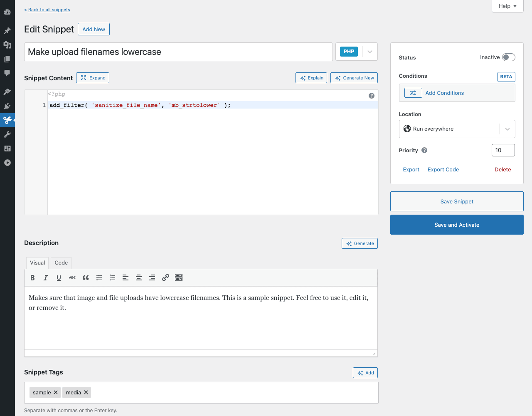Click code line 1 in editor
532x416 pixels.
click(x=213, y=105)
